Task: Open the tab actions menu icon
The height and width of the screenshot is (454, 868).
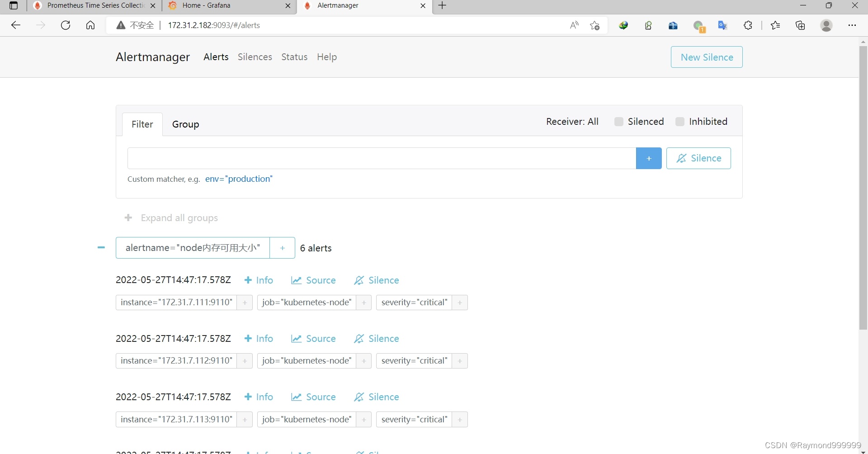Action: click(x=14, y=6)
